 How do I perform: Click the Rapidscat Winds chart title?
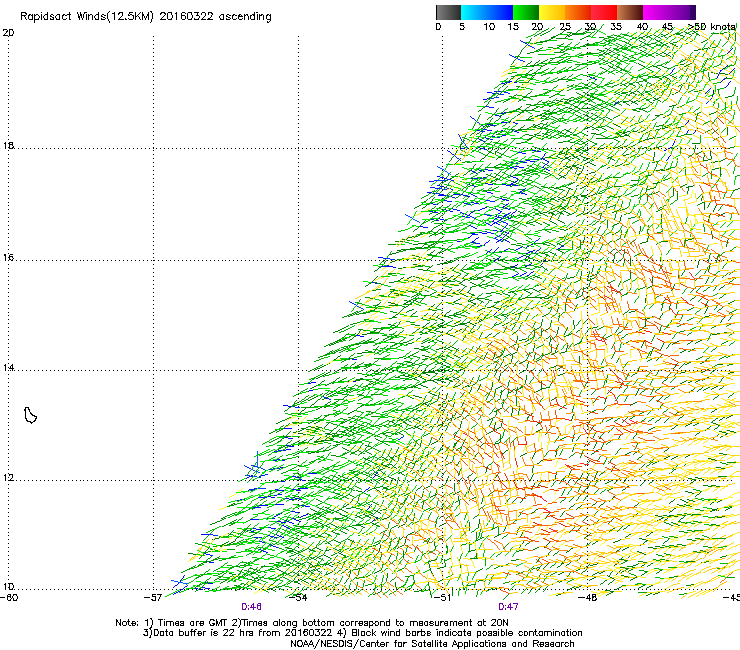click(x=146, y=17)
